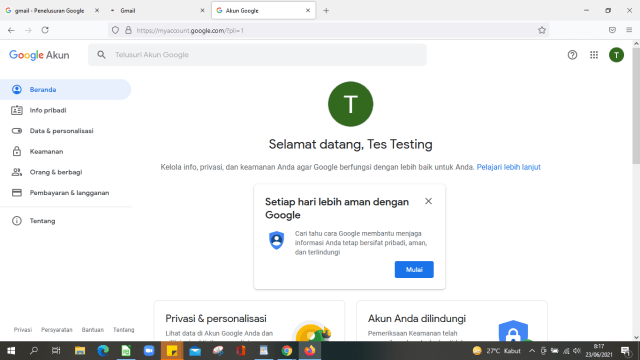This screenshot has width=640, height=360.
Task: Show hidden system tray icons
Action: (532, 351)
